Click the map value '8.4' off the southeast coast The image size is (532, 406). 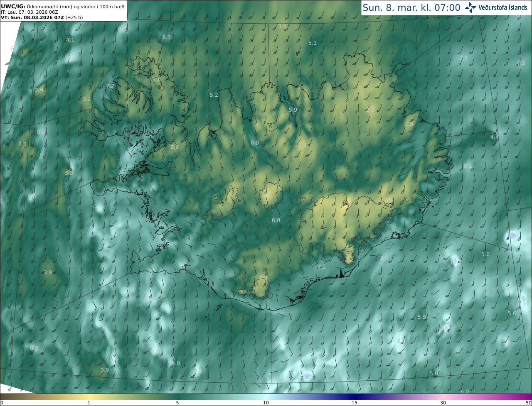(385, 258)
